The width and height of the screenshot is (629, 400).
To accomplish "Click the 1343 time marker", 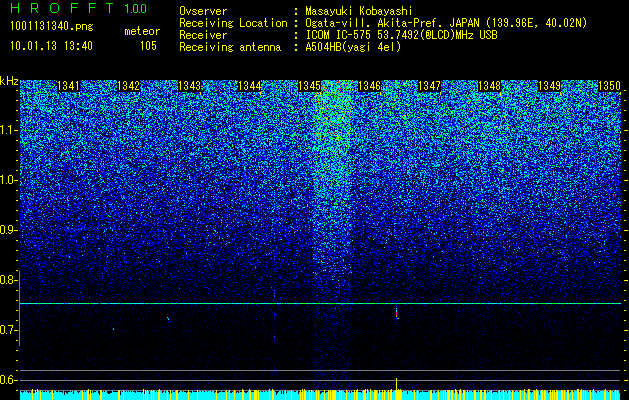I will [189, 86].
